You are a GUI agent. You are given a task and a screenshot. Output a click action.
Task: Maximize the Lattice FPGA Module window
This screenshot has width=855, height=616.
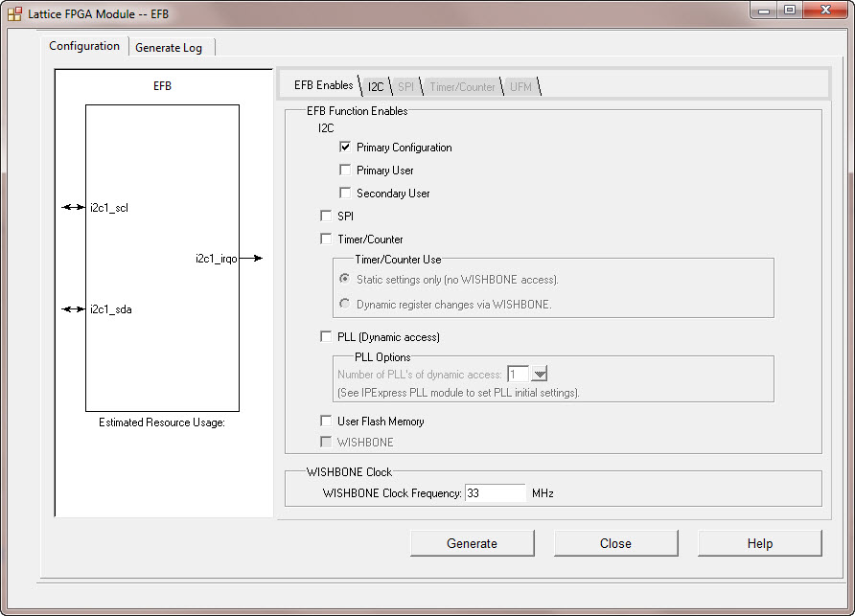[789, 11]
